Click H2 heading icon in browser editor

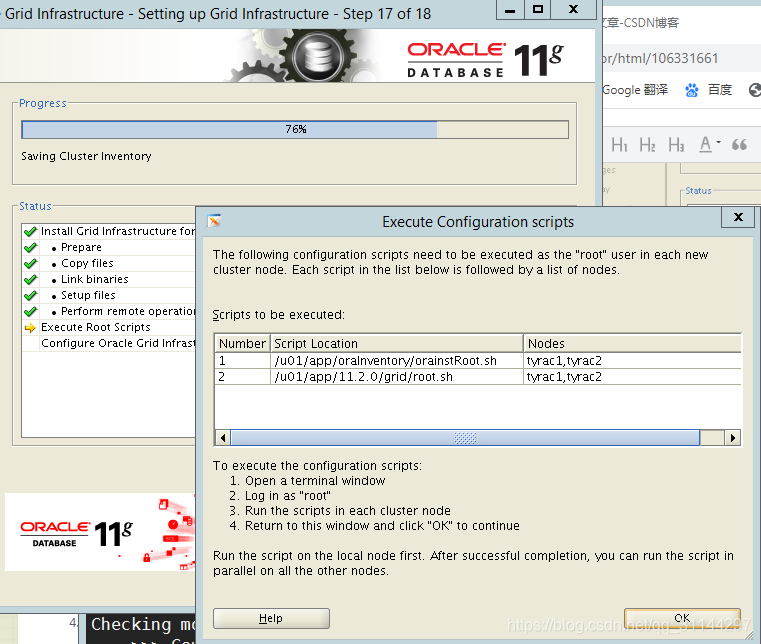647,145
